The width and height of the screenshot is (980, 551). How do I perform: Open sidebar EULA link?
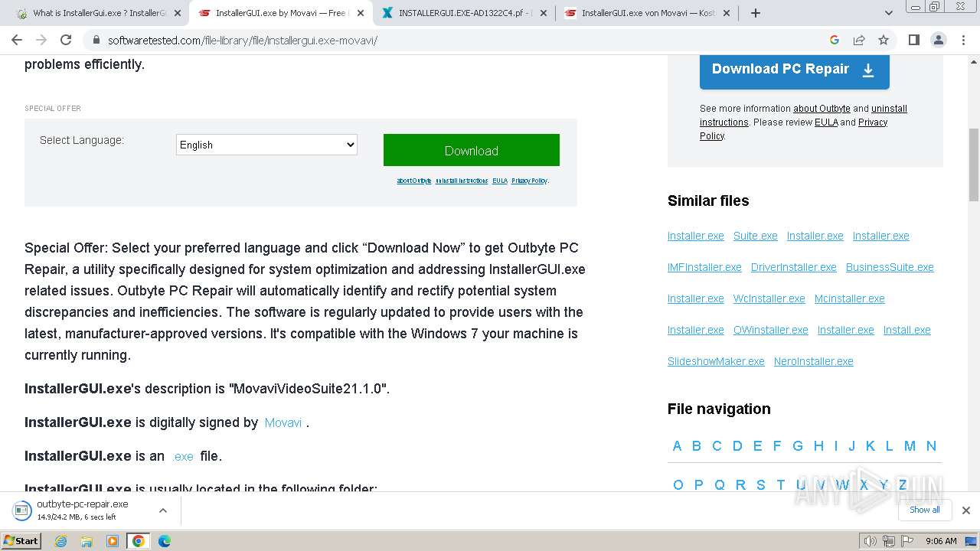click(x=826, y=122)
